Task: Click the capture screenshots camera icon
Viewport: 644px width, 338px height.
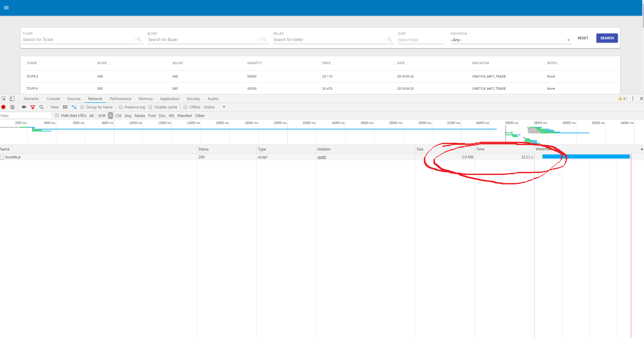Action: (x=24, y=107)
